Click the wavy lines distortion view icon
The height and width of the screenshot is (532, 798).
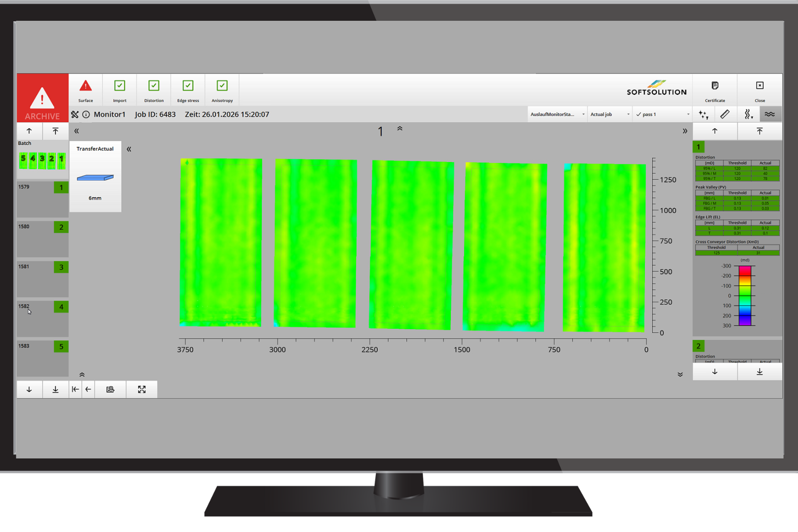click(x=770, y=114)
